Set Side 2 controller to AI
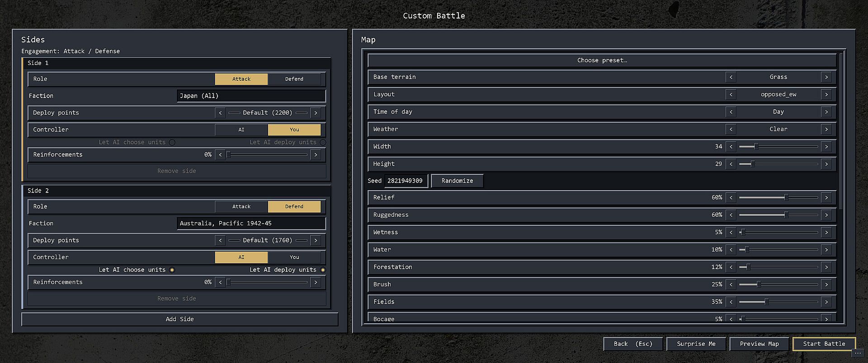The height and width of the screenshot is (363, 868). pos(241,257)
